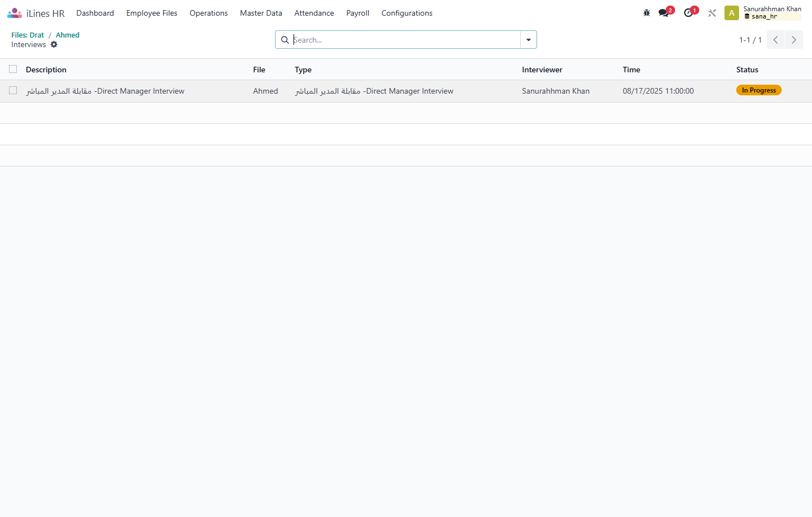This screenshot has width=812, height=517.
Task: Click the In Progress status badge
Action: [x=759, y=90]
